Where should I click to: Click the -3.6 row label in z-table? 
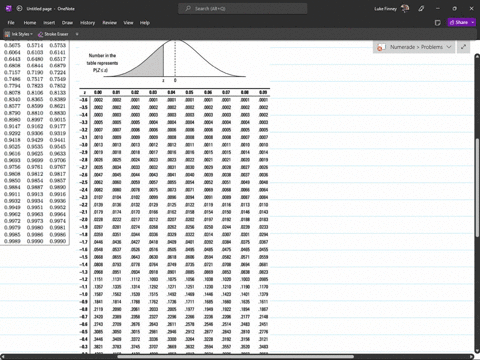click(x=84, y=100)
